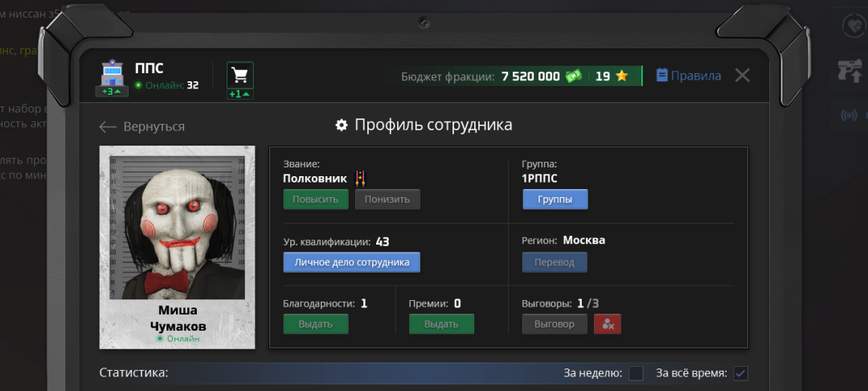This screenshot has height=391, width=868.
Task: Open the Группы button
Action: pyautogui.click(x=555, y=200)
